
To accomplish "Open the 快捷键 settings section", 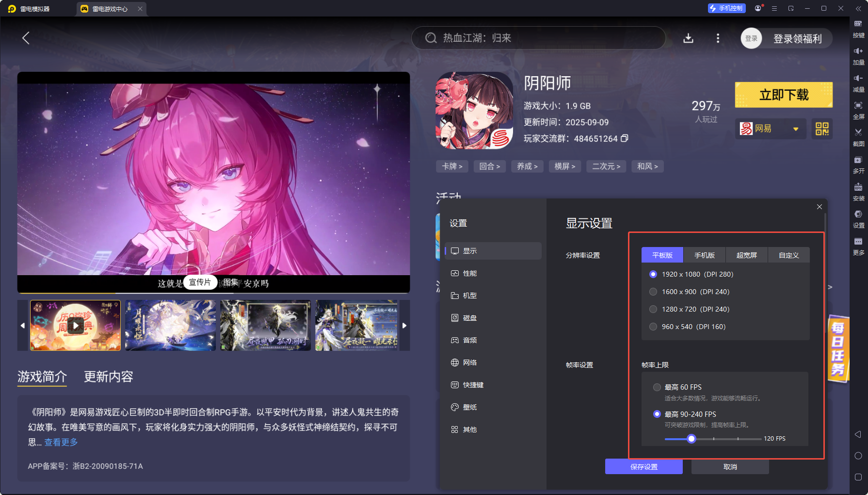I will [493, 385].
